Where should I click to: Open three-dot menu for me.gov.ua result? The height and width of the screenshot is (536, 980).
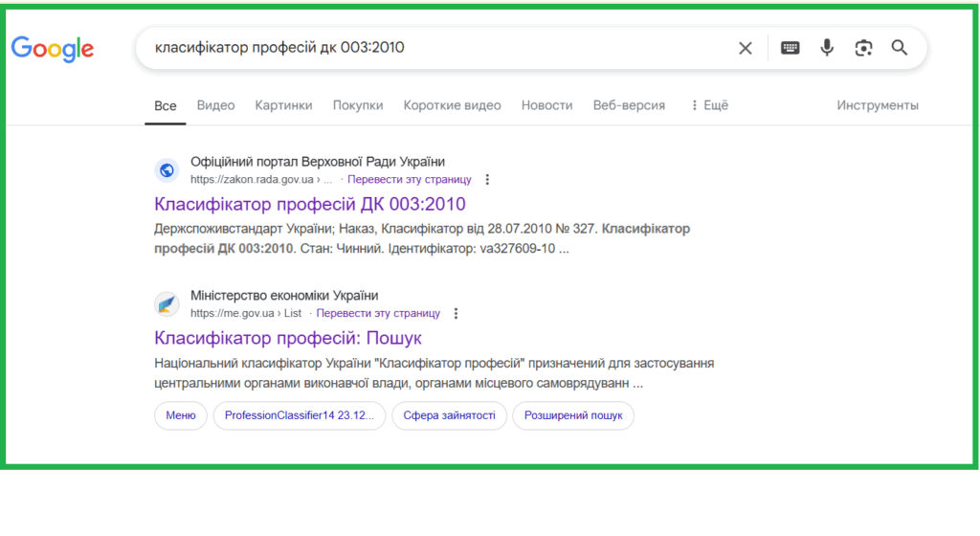(457, 313)
